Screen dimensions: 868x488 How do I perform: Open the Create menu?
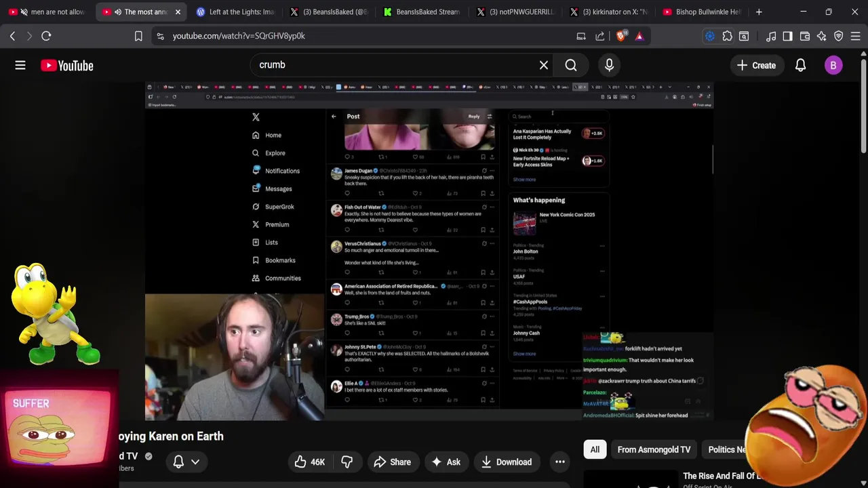pos(756,65)
